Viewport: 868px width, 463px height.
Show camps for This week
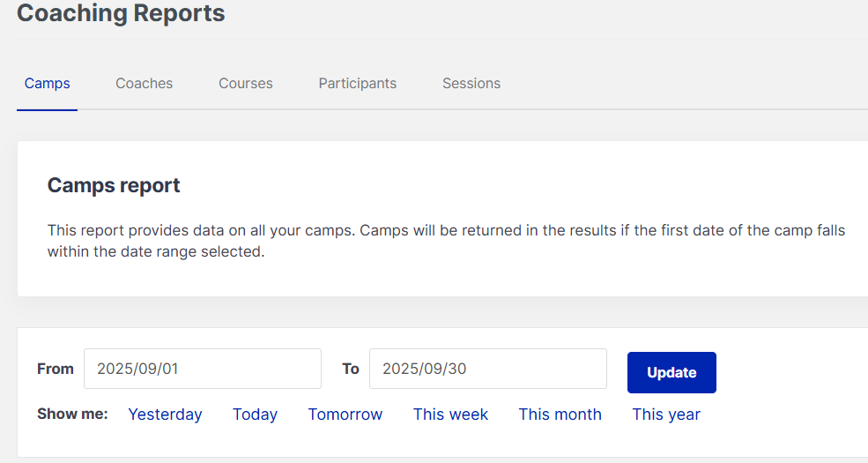450,414
